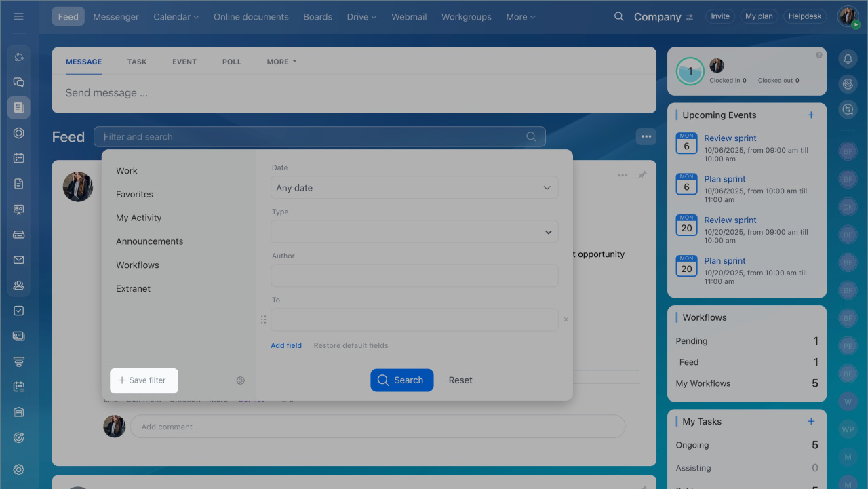The height and width of the screenshot is (489, 868).
Task: Click the hamburger menu icon
Action: [19, 16]
